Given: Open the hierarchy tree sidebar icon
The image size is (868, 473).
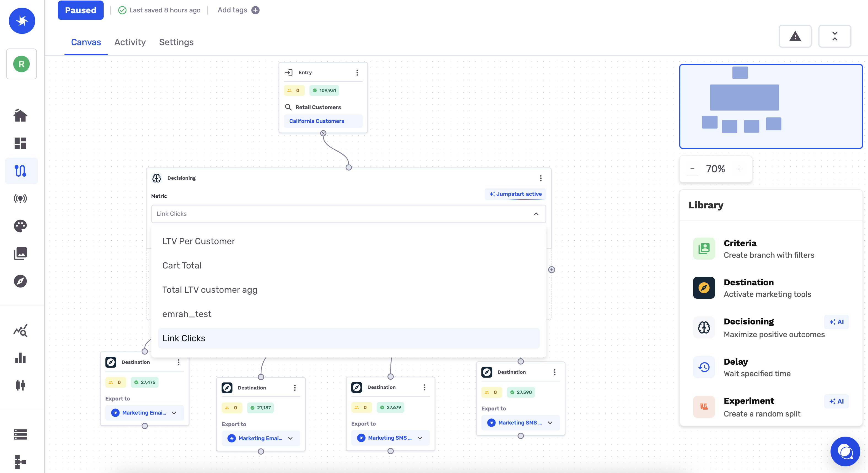Looking at the screenshot, I should tap(20, 462).
